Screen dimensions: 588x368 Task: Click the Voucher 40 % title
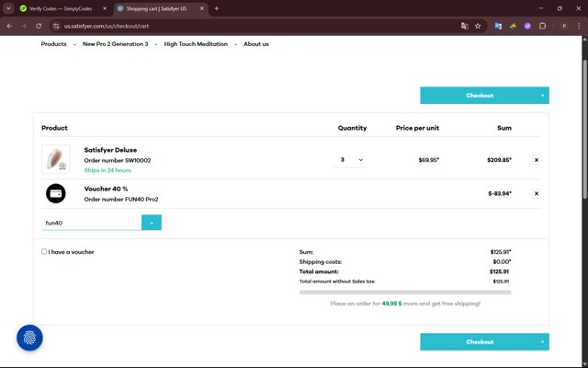click(x=106, y=189)
